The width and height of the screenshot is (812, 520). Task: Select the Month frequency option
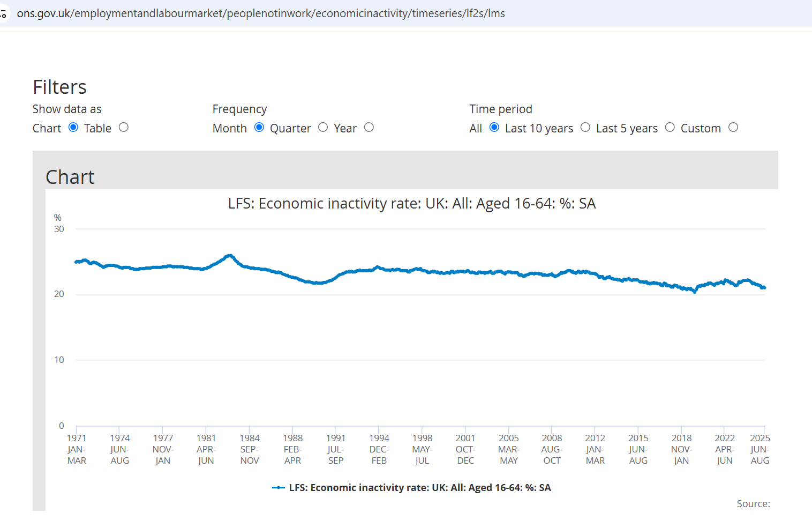[259, 128]
